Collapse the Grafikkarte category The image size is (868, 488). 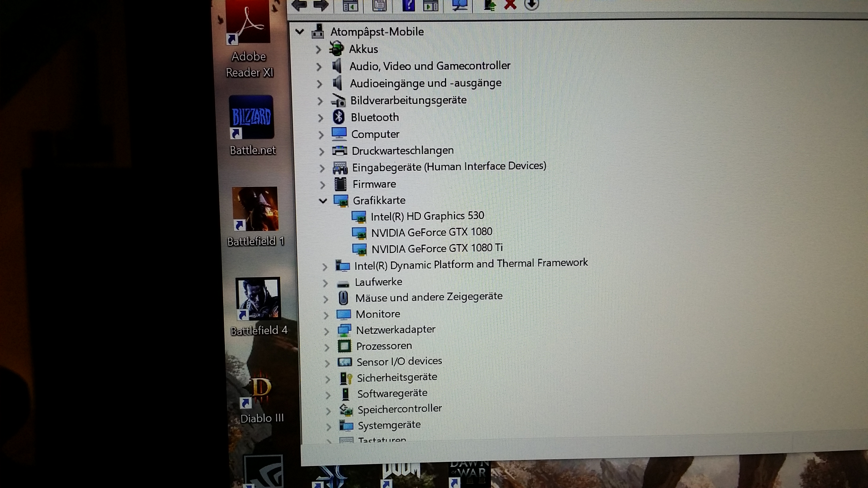[323, 201]
